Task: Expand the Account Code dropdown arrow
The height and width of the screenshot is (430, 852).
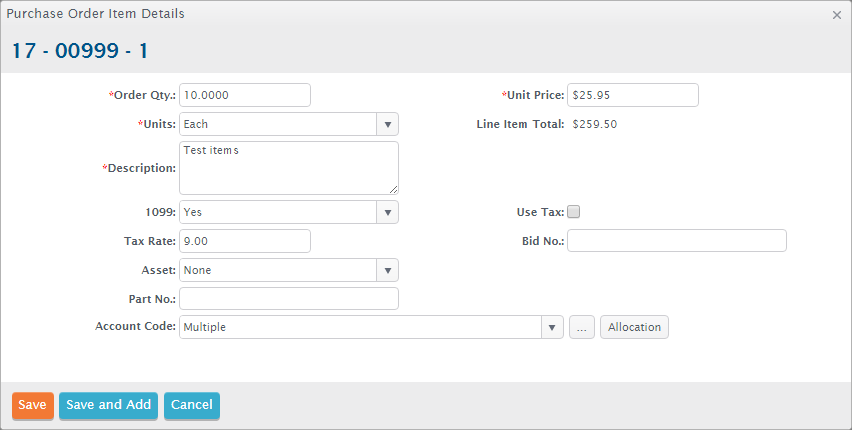Action: (x=552, y=327)
